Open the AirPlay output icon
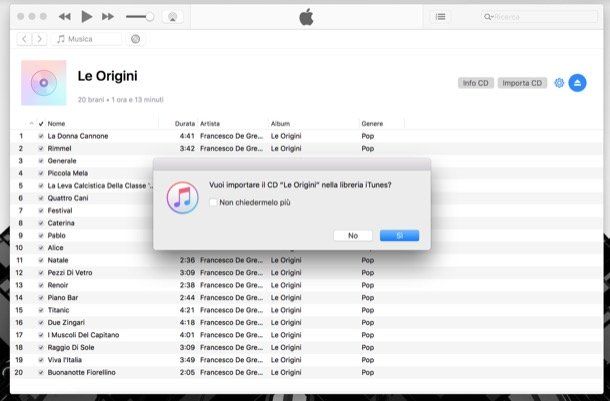The image size is (610, 401). (x=172, y=17)
